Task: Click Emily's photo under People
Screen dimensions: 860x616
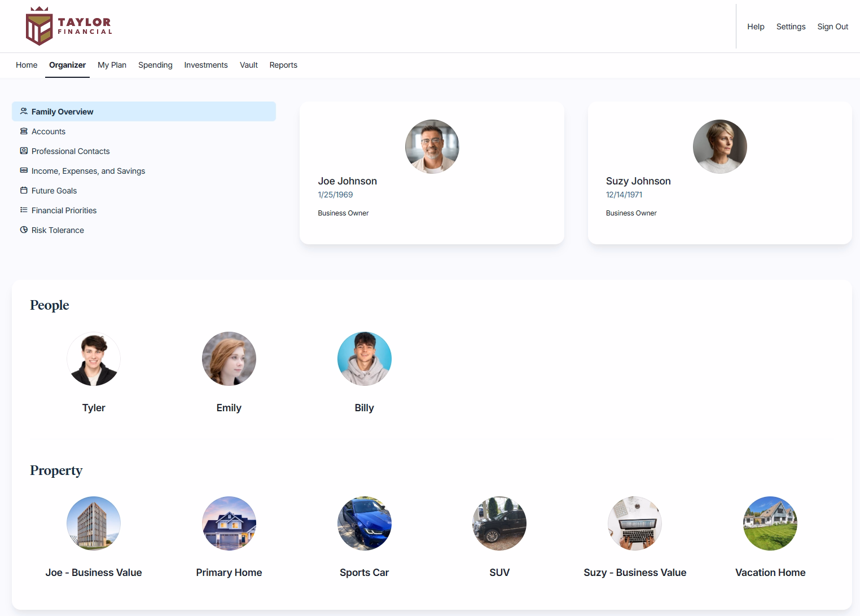Action: click(x=229, y=359)
